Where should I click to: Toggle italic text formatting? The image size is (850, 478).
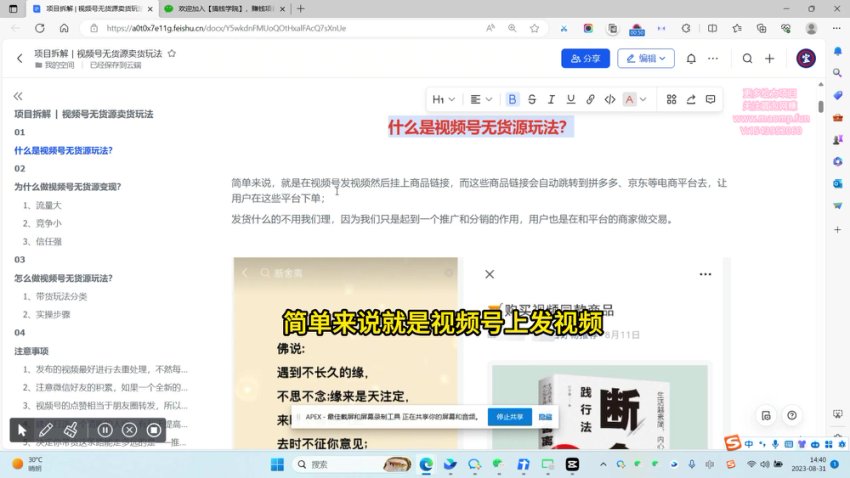pyautogui.click(x=551, y=99)
